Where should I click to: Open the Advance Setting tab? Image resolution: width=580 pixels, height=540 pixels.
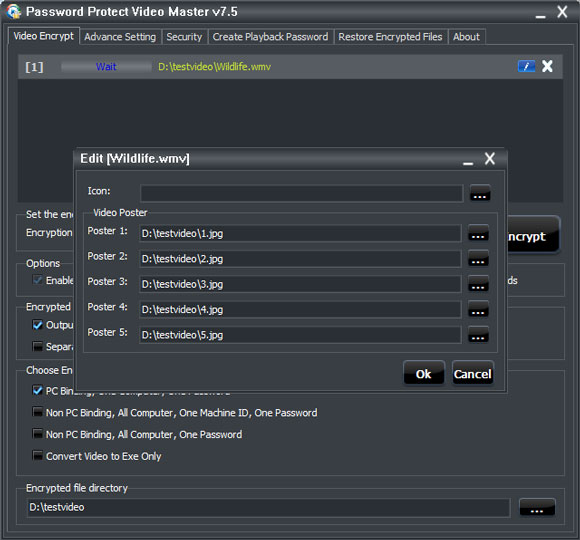tap(120, 37)
